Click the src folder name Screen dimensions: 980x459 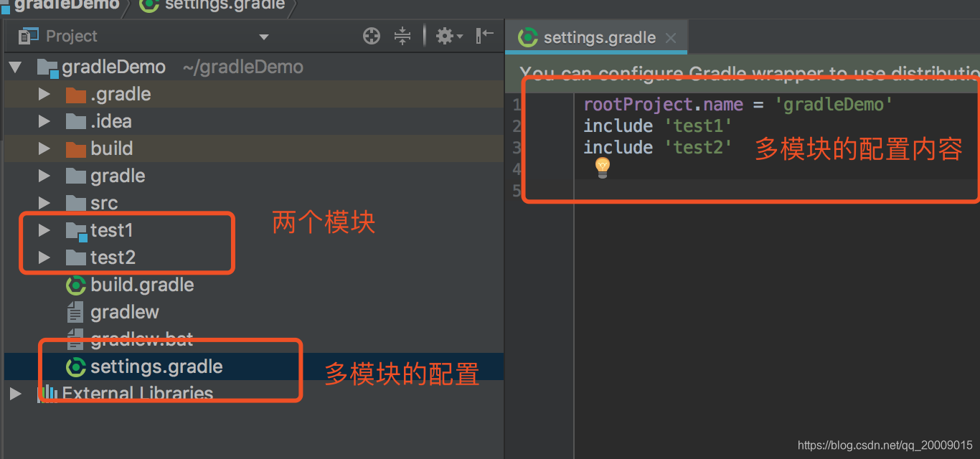tap(104, 203)
